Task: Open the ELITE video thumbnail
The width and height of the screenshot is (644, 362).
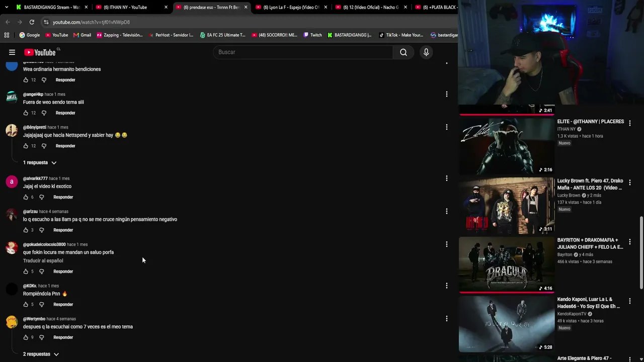Action: (507, 146)
